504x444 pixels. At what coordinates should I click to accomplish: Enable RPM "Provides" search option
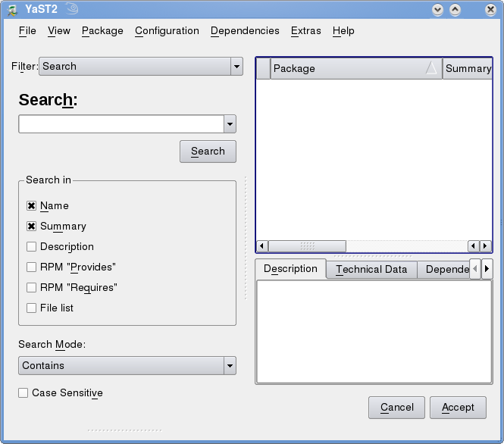point(31,267)
